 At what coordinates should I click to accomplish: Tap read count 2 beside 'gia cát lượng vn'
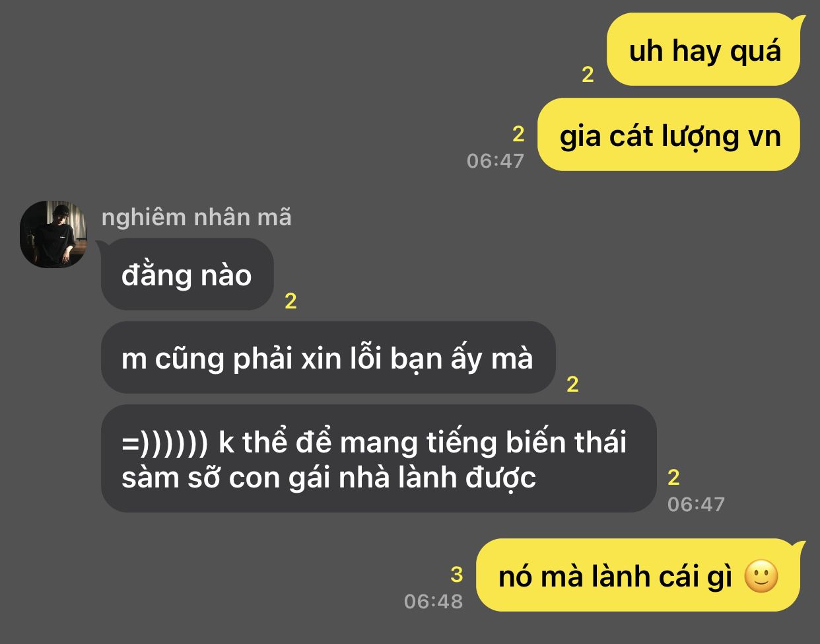[x=518, y=134]
